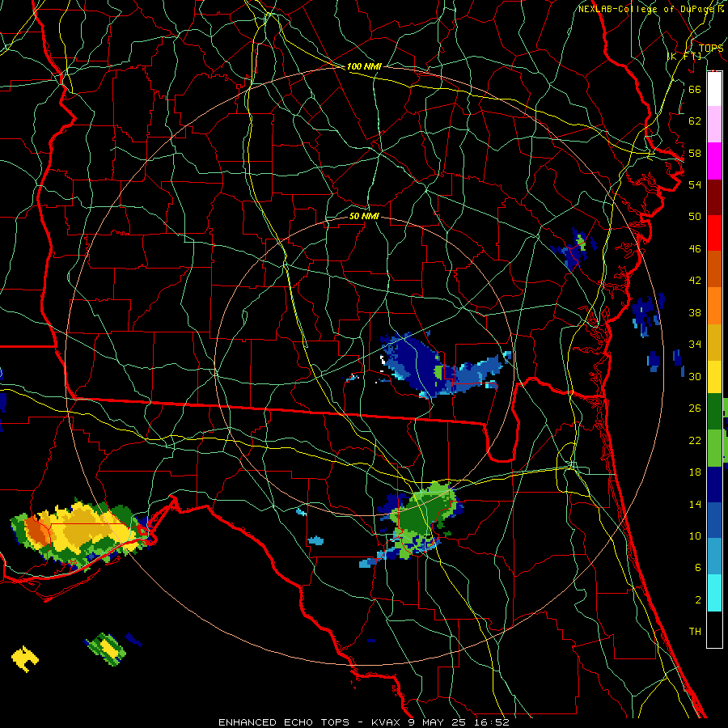Click the cyan lowest-value legend swatch

[x=714, y=593]
